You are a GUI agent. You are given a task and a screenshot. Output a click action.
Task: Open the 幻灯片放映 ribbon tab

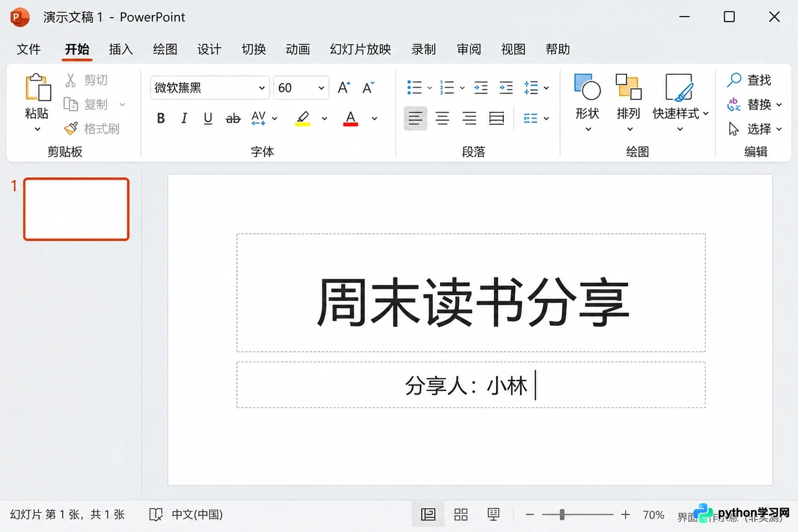tap(361, 49)
